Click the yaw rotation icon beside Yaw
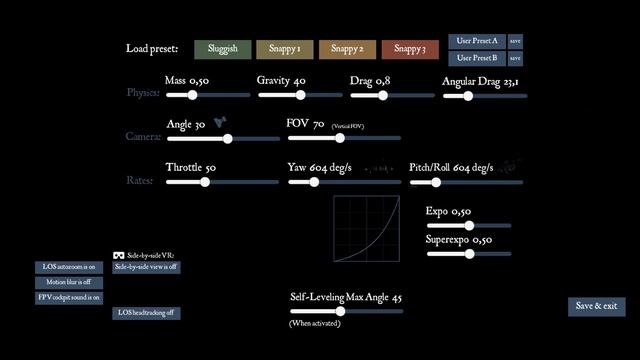 click(x=379, y=168)
